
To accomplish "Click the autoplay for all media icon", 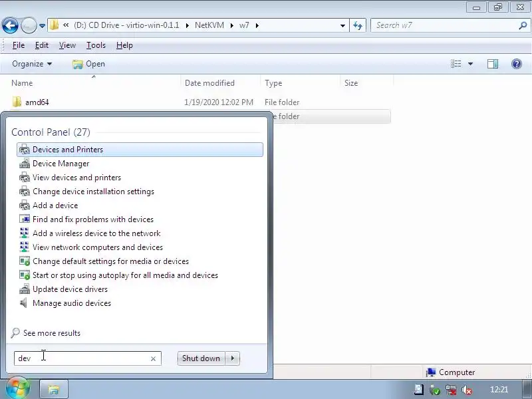I will pos(25,275).
